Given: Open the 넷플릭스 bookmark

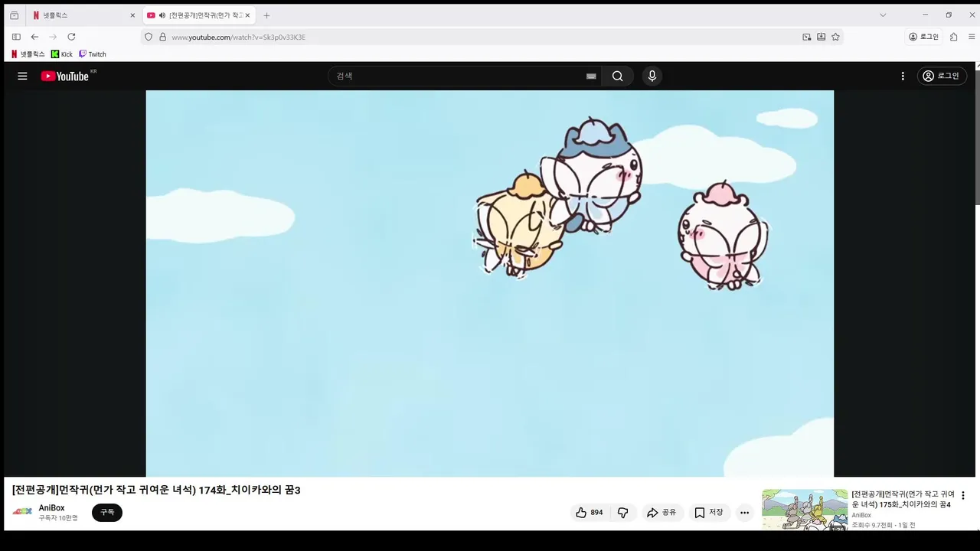Looking at the screenshot, I should coord(28,54).
